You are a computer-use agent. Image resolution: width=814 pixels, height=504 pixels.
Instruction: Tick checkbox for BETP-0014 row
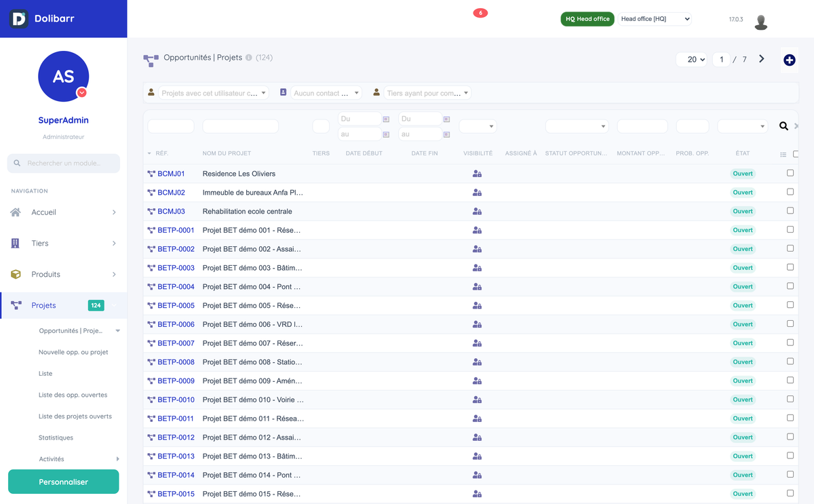(790, 475)
